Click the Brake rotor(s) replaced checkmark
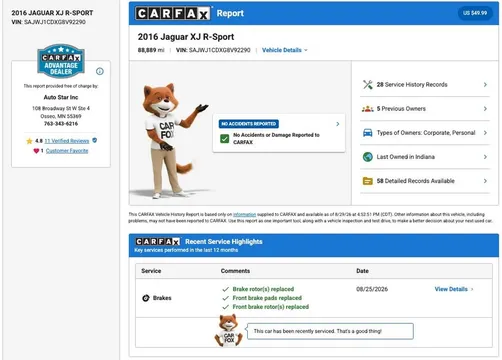Viewport: 502px width, 360px height. [x=226, y=289]
